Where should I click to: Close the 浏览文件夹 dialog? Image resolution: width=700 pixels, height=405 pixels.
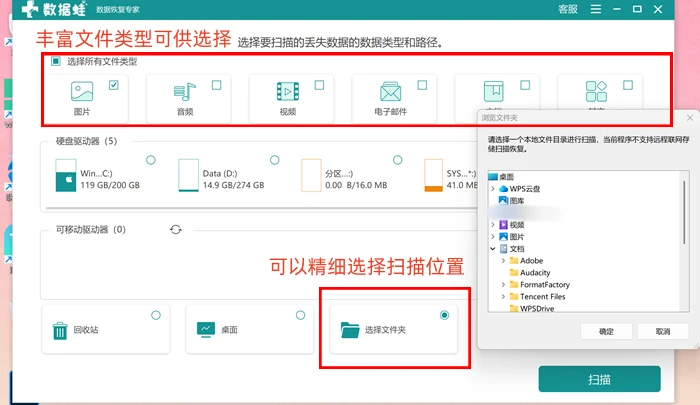(690, 118)
